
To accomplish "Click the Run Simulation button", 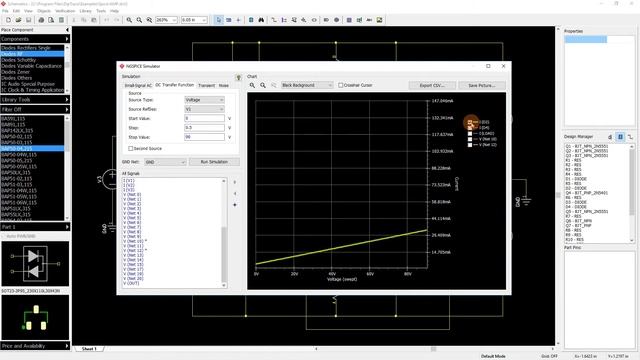I will pyautogui.click(x=214, y=162).
